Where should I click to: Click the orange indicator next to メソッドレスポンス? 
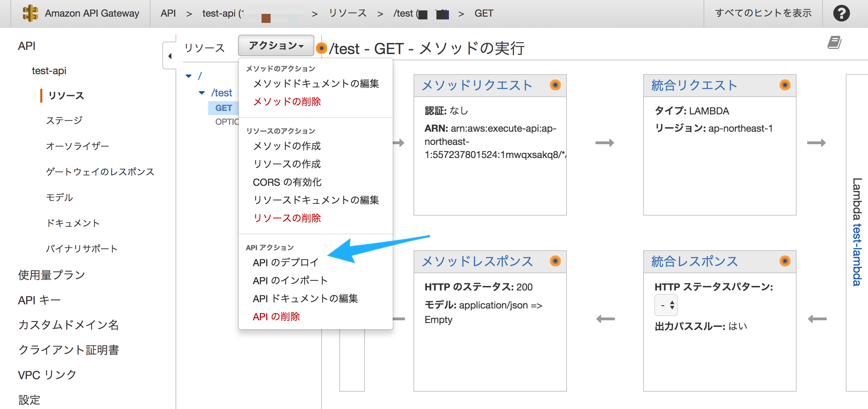[x=555, y=262]
